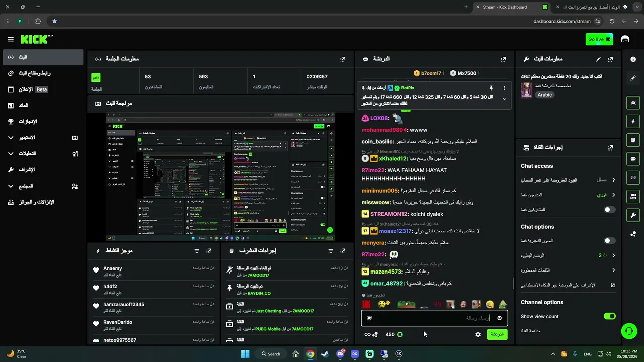Open Windows Start menu
Viewport: 644px width, 362px height.
point(245,354)
